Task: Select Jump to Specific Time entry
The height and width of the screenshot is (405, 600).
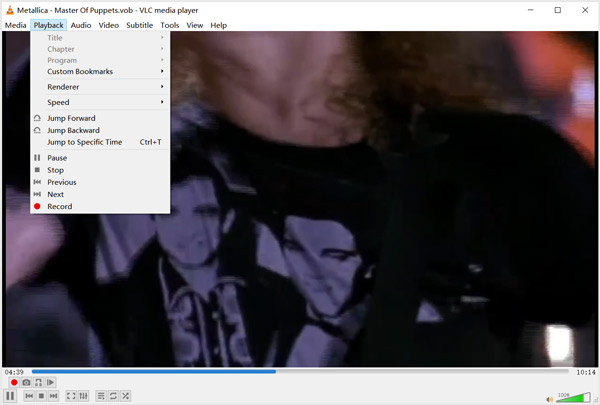Action: coord(100,142)
